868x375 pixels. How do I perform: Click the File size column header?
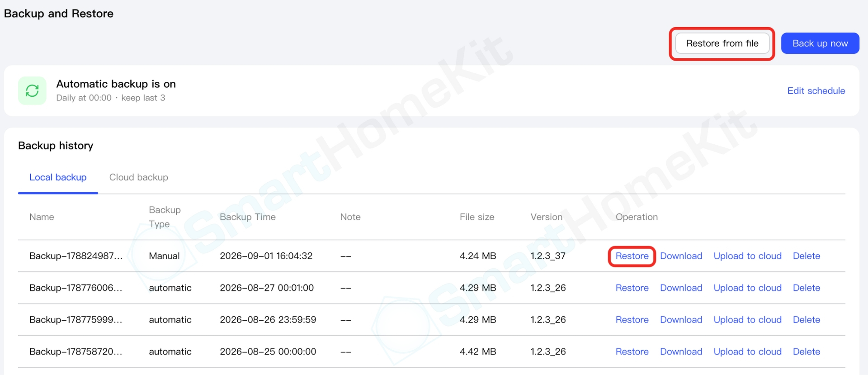(x=477, y=217)
